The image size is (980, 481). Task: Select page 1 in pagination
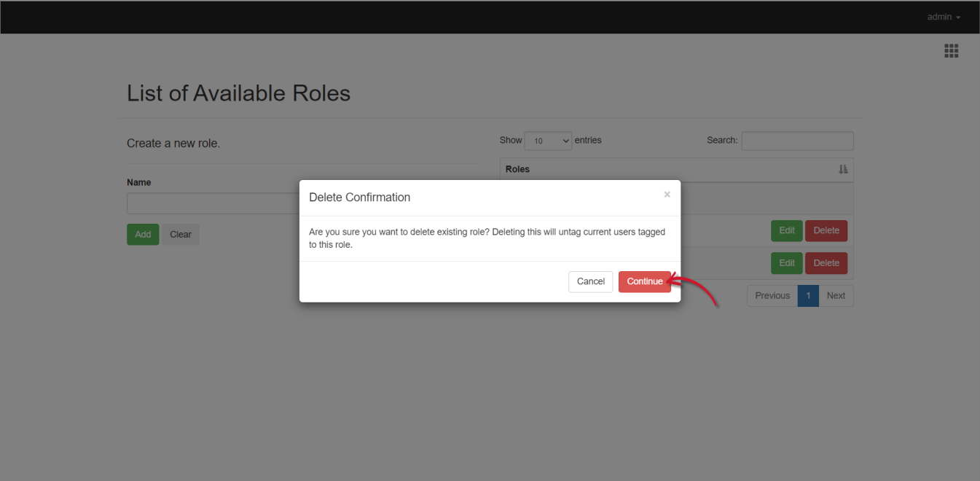808,296
